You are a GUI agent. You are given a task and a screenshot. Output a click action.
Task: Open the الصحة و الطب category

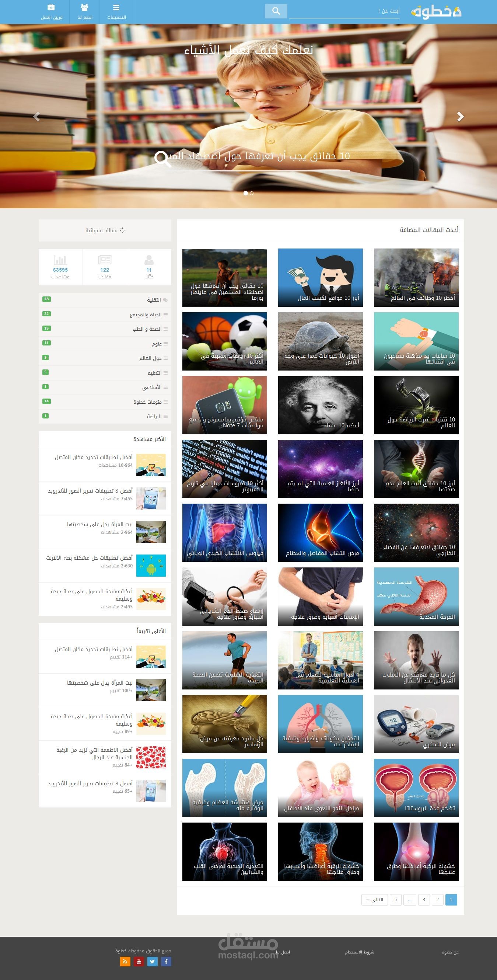[x=105, y=329]
